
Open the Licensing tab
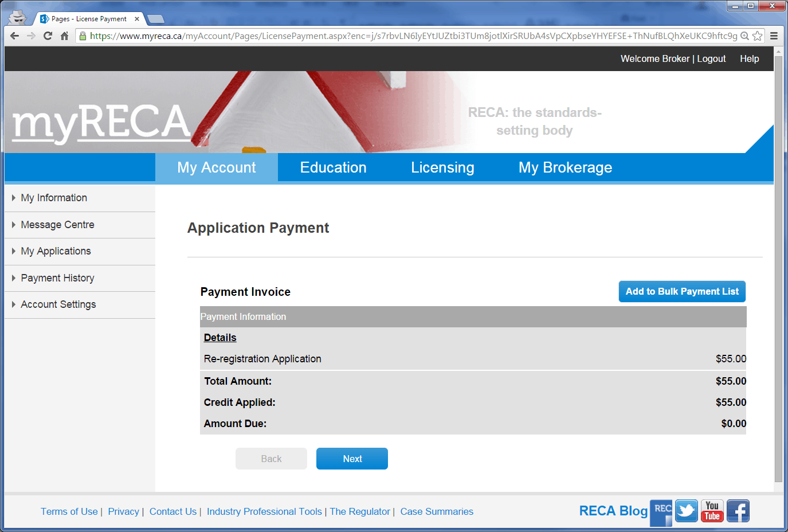click(x=442, y=167)
